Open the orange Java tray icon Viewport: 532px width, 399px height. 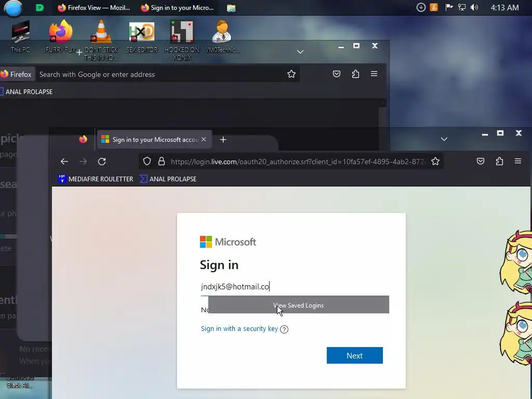(434, 7)
